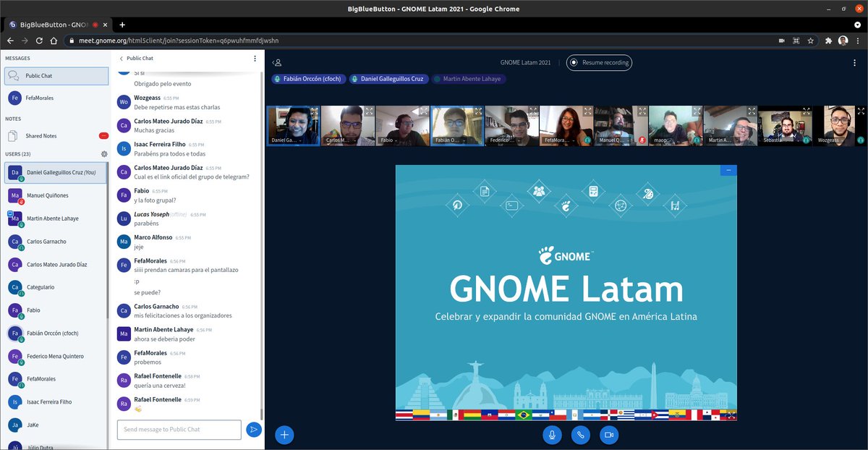
Task: Open the Fabio webcam name dropdown
Action: [x=388, y=140]
